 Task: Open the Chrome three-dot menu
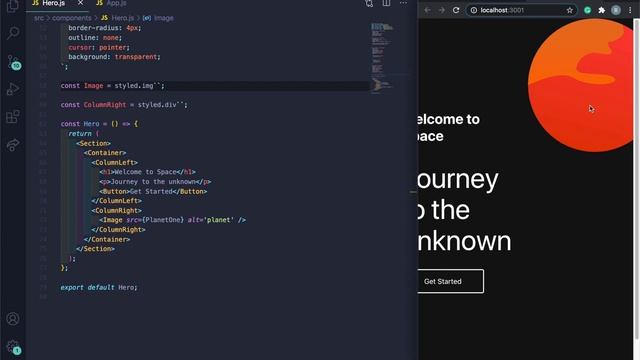click(630, 10)
